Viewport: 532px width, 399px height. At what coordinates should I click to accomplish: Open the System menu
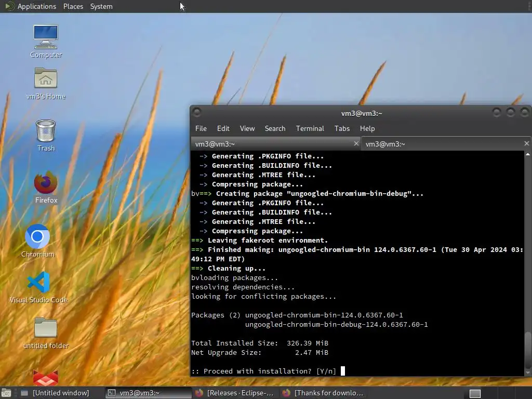click(101, 6)
